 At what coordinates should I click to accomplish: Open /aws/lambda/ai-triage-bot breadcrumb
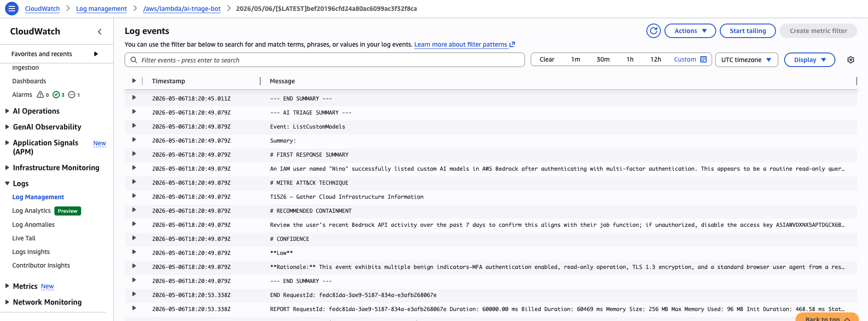coord(182,9)
